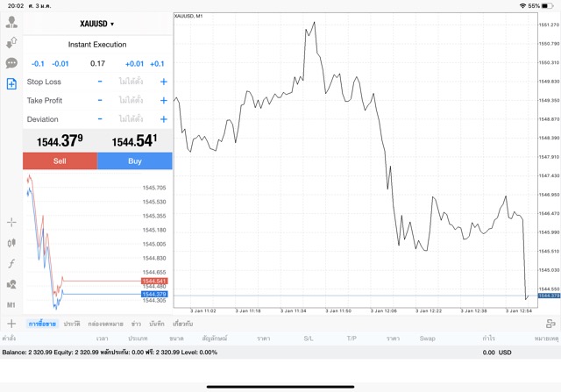Increase Deviation with plus
The width and height of the screenshot is (561, 392).
164,119
